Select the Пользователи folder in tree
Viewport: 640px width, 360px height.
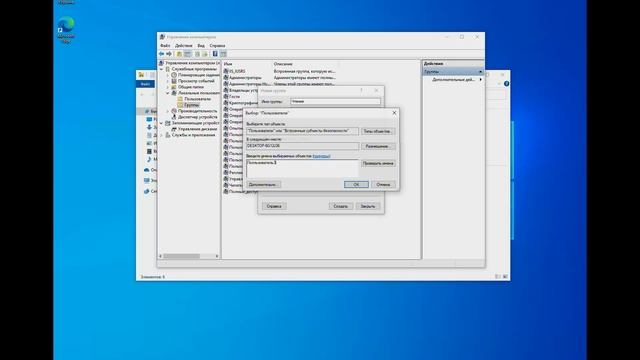click(198, 99)
